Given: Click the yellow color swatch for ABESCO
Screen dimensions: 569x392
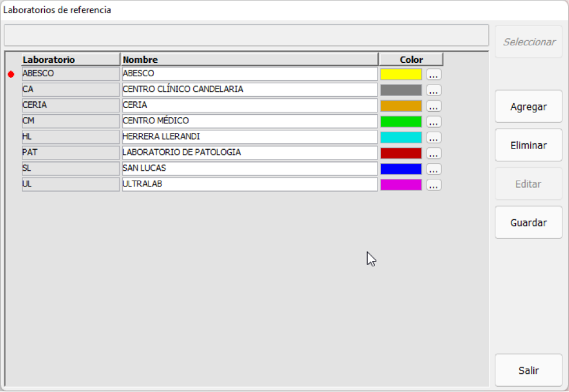Looking at the screenshot, I should click(401, 74).
